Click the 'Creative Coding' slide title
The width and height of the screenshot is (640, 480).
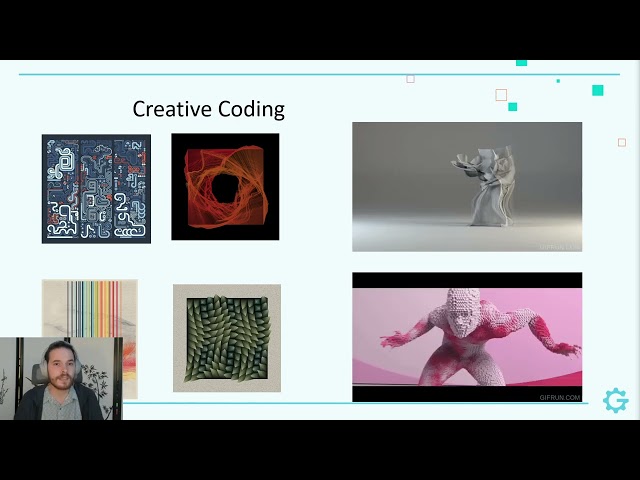[x=209, y=109]
